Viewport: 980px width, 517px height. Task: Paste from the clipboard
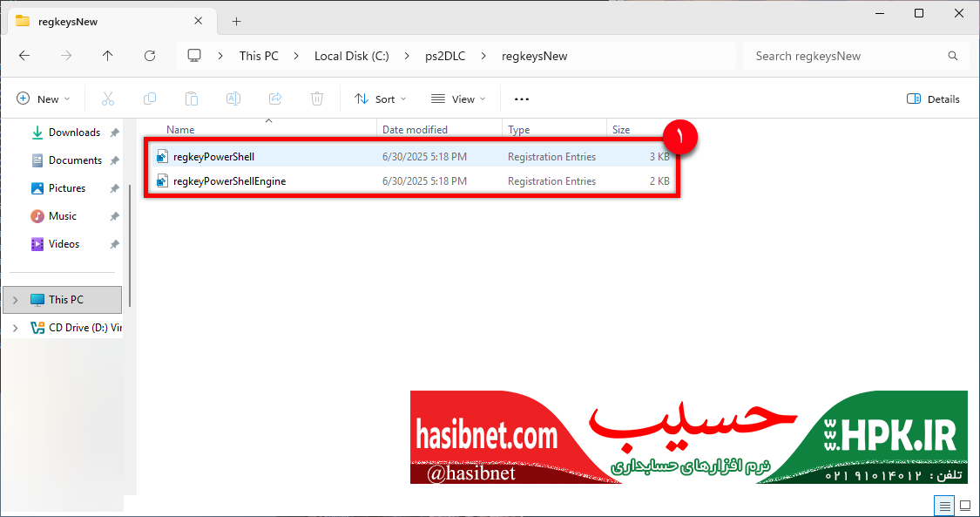[192, 99]
